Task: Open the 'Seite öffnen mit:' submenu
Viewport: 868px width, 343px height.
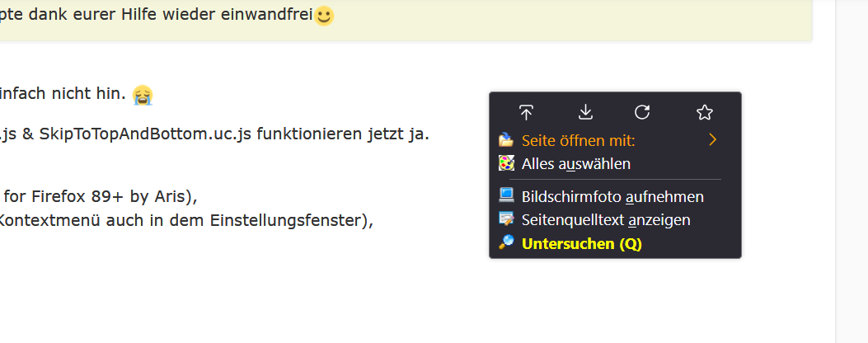Action: click(578, 140)
